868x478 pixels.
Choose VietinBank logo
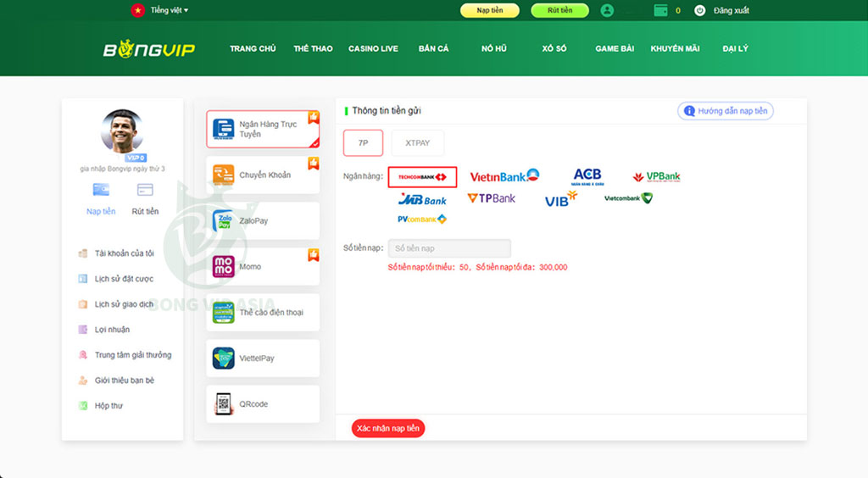pos(504,176)
